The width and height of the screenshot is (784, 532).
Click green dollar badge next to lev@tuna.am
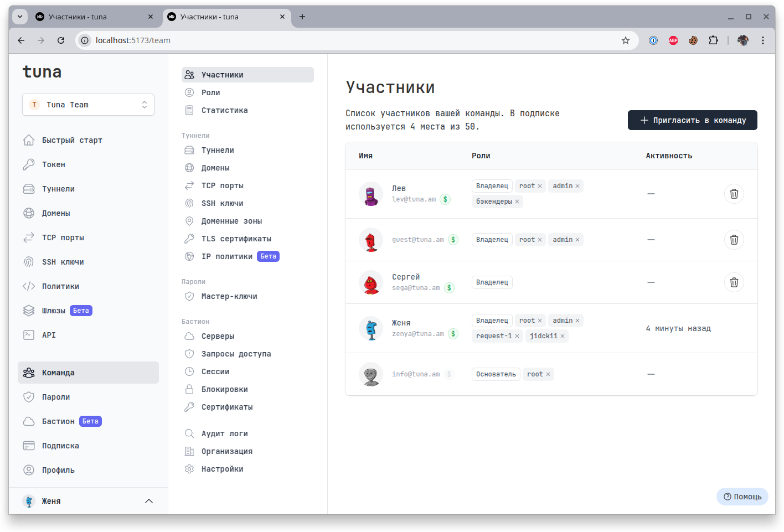coord(445,199)
